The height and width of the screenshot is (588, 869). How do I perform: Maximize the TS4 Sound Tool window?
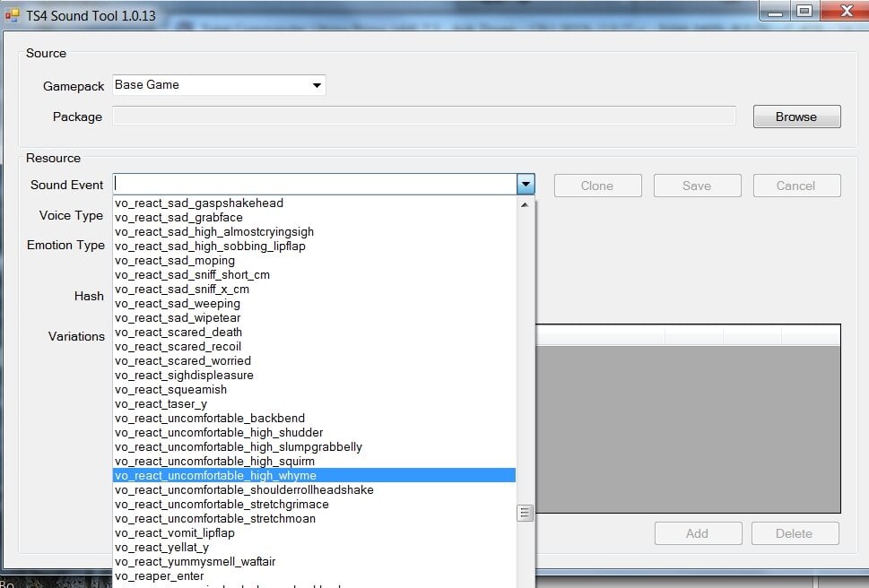tap(804, 11)
